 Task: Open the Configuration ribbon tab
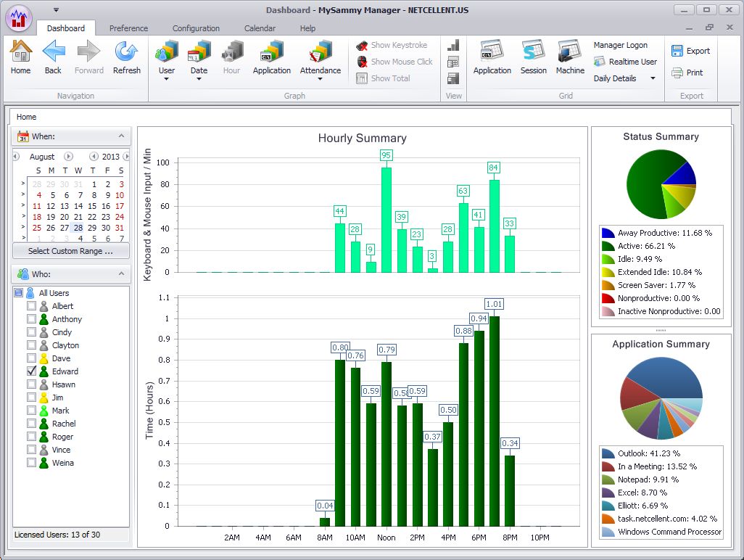196,28
